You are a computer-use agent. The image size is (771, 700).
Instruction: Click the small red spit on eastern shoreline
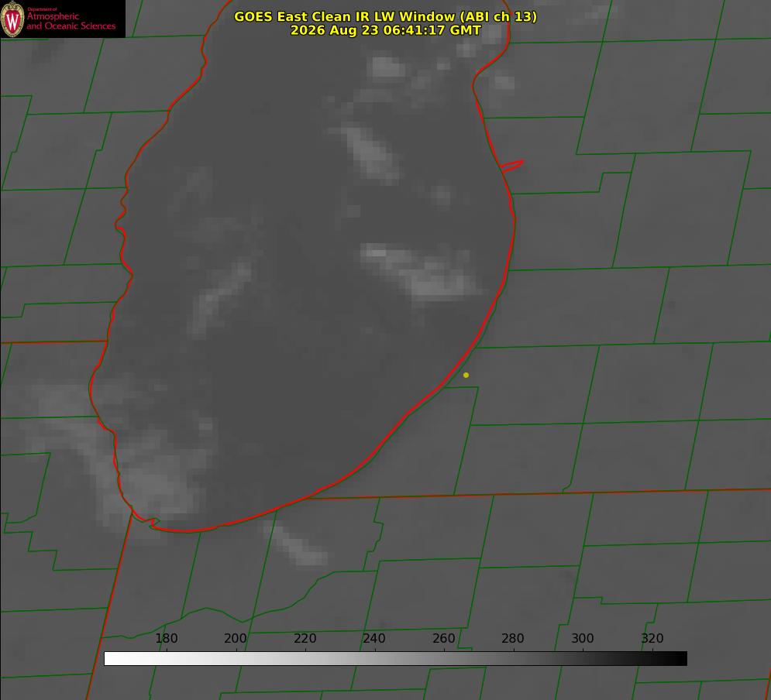coord(512,166)
